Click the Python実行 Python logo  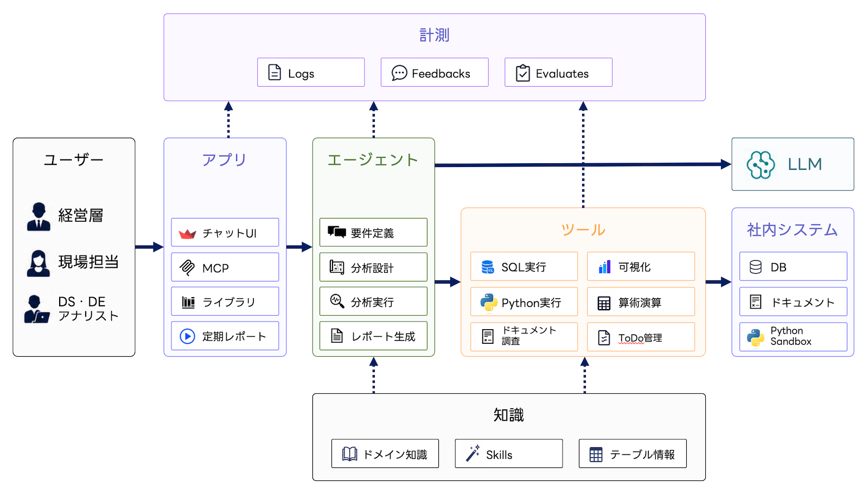point(489,302)
